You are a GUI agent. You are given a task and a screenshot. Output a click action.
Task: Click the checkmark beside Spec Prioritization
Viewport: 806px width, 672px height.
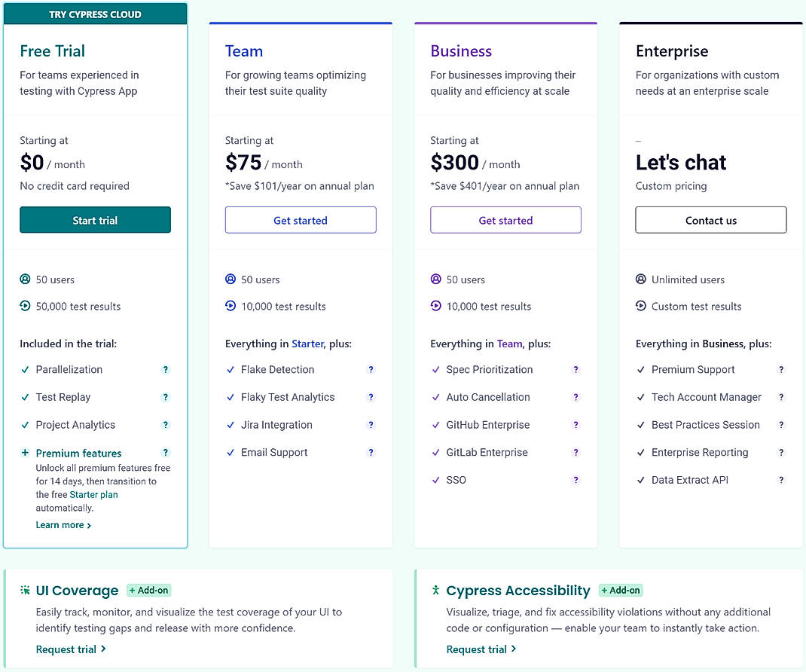pyautogui.click(x=436, y=370)
